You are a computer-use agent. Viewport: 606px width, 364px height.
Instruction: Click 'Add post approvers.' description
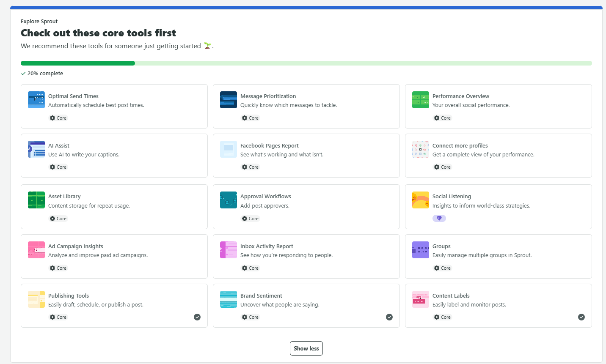point(265,205)
